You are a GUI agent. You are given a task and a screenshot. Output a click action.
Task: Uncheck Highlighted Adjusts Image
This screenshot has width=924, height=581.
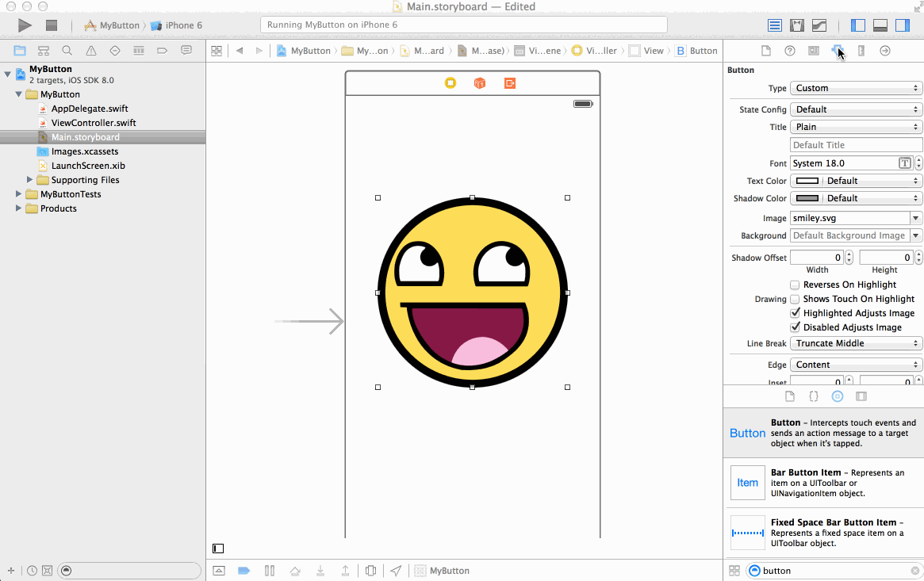point(795,313)
